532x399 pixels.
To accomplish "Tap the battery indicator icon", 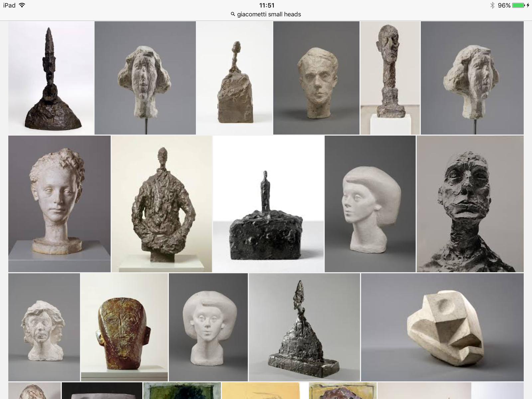I will click(x=518, y=5).
